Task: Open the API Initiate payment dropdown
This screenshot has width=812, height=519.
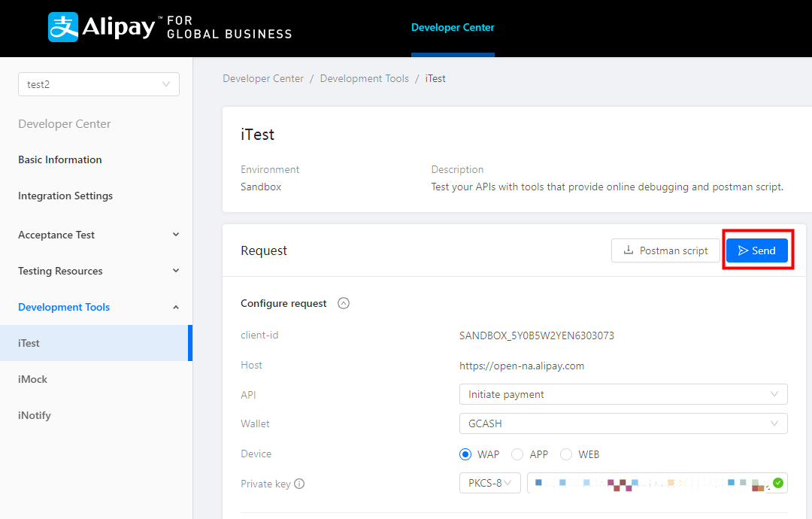Action: tap(623, 394)
